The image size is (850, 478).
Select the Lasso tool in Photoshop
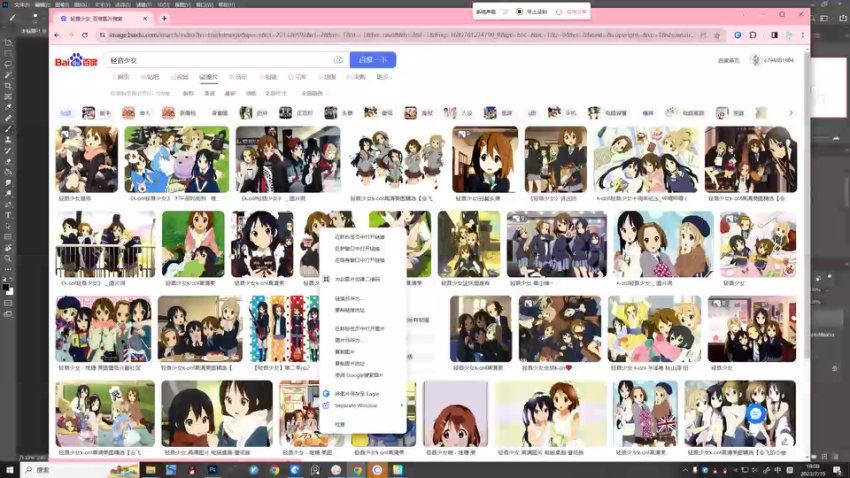(8, 64)
